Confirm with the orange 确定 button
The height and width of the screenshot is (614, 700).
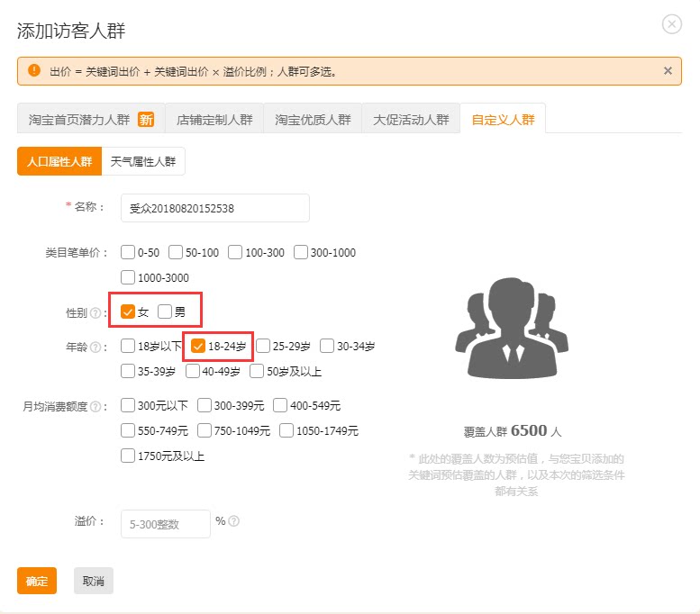tap(37, 581)
